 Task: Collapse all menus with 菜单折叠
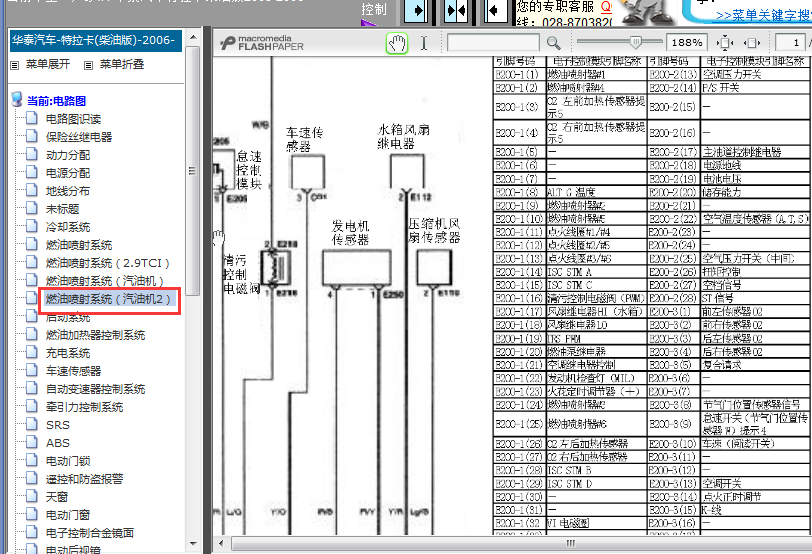click(x=122, y=64)
